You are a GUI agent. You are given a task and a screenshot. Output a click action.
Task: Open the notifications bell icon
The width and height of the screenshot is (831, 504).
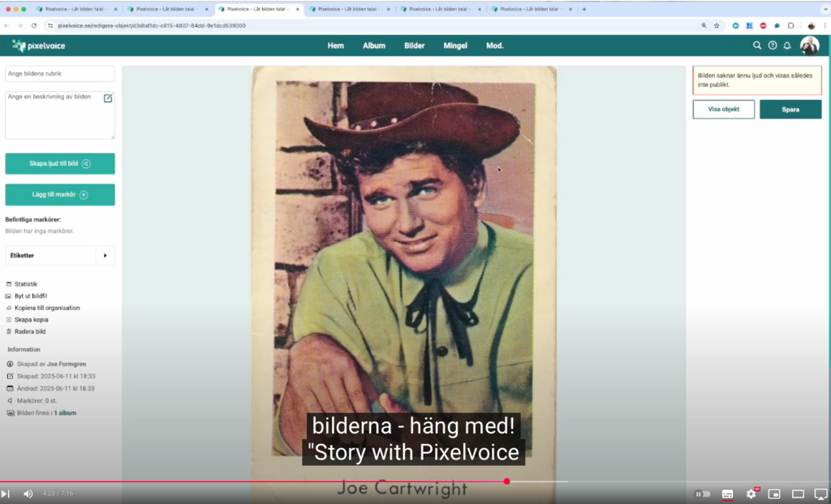[x=786, y=45]
